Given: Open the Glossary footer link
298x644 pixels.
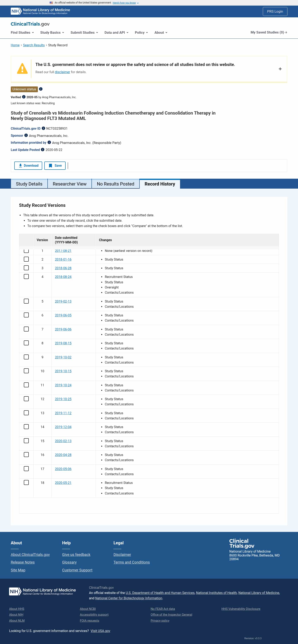Looking at the screenshot, I should click(69, 562).
